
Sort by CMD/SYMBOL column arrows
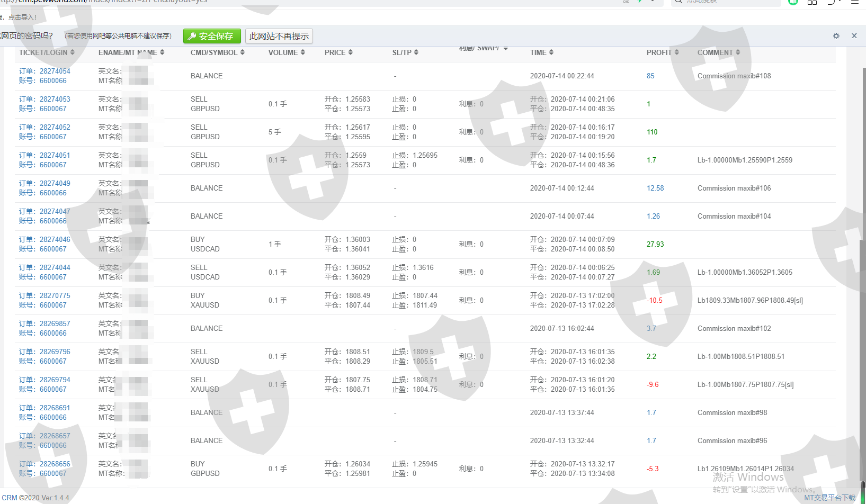pyautogui.click(x=242, y=52)
